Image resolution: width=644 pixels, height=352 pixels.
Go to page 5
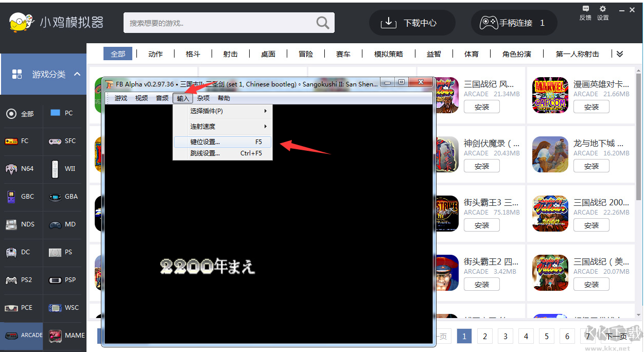[x=546, y=337]
